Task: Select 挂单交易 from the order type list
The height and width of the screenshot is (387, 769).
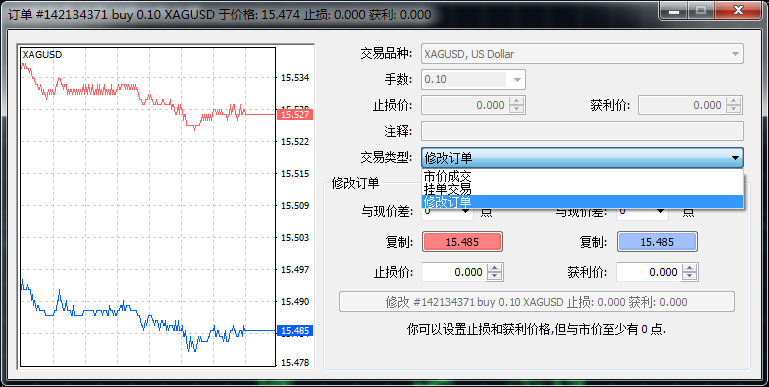Action: click(x=582, y=189)
